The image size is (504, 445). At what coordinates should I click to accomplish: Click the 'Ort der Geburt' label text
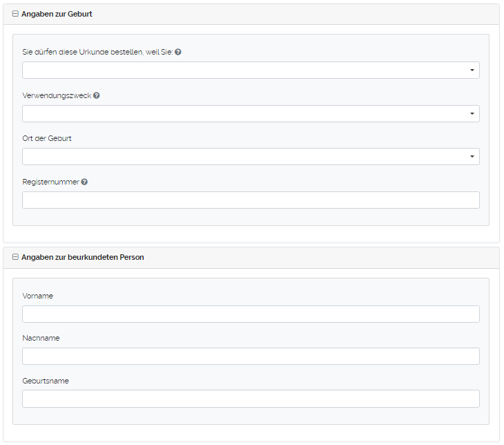(x=47, y=138)
